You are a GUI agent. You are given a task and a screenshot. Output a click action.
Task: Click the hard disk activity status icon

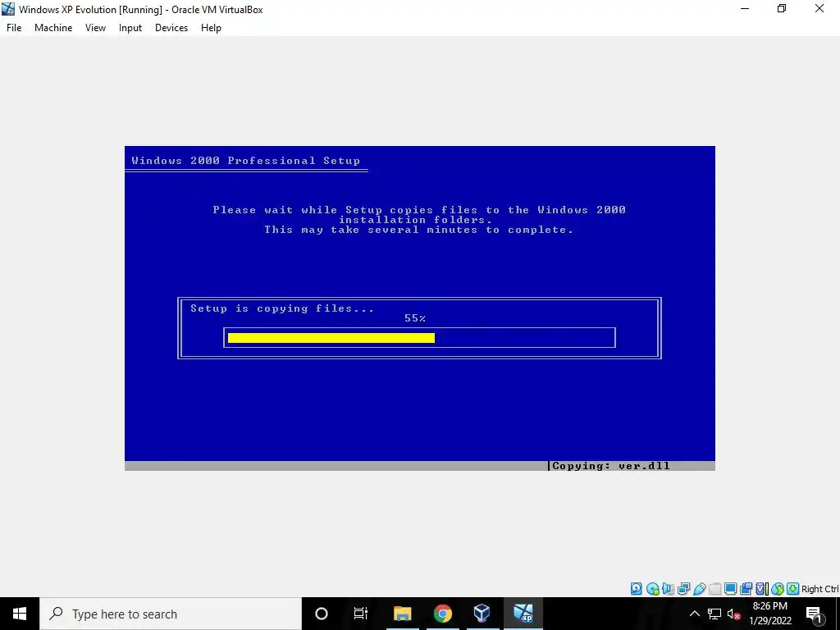coord(637,589)
